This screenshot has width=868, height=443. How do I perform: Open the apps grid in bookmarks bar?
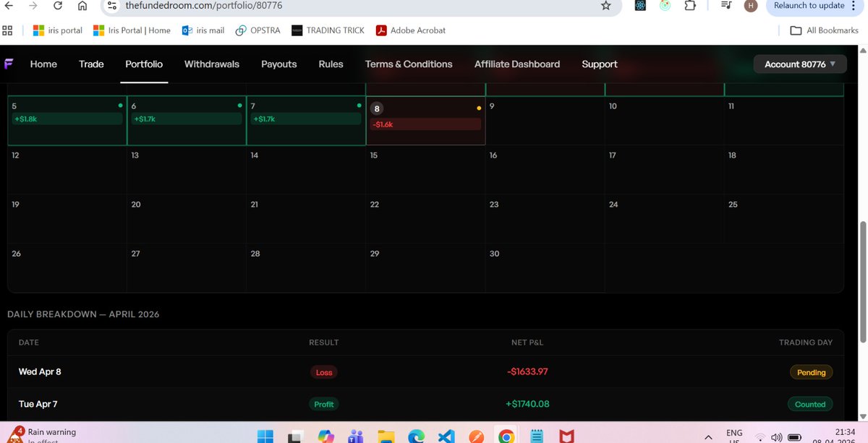(7, 30)
